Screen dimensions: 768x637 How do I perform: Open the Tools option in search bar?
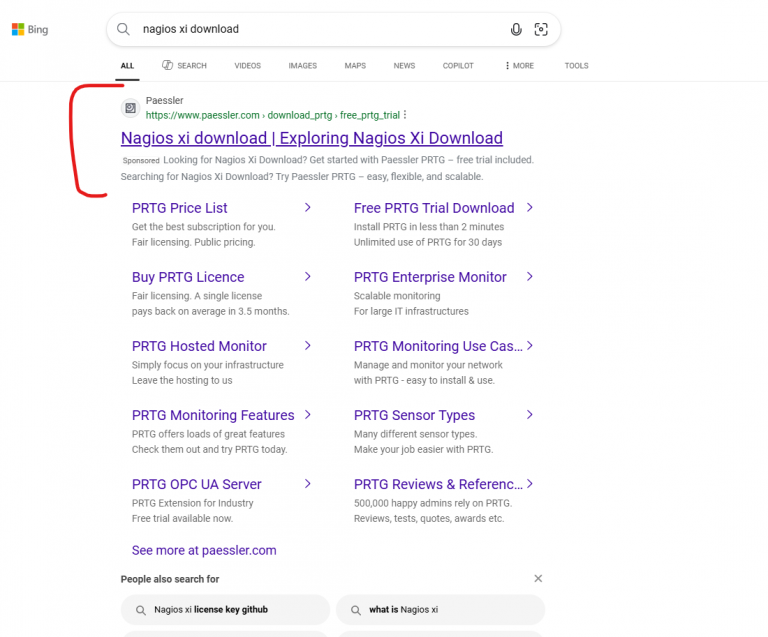[576, 66]
